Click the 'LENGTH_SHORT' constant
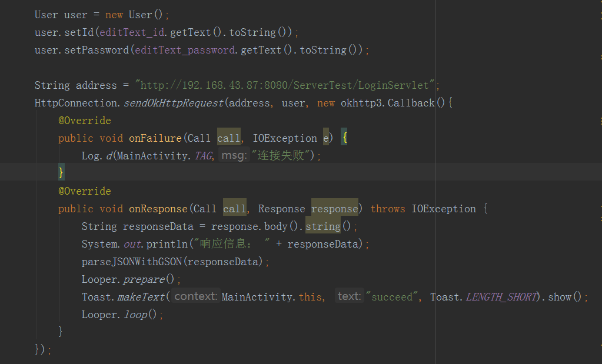The image size is (602, 364). 501,298
